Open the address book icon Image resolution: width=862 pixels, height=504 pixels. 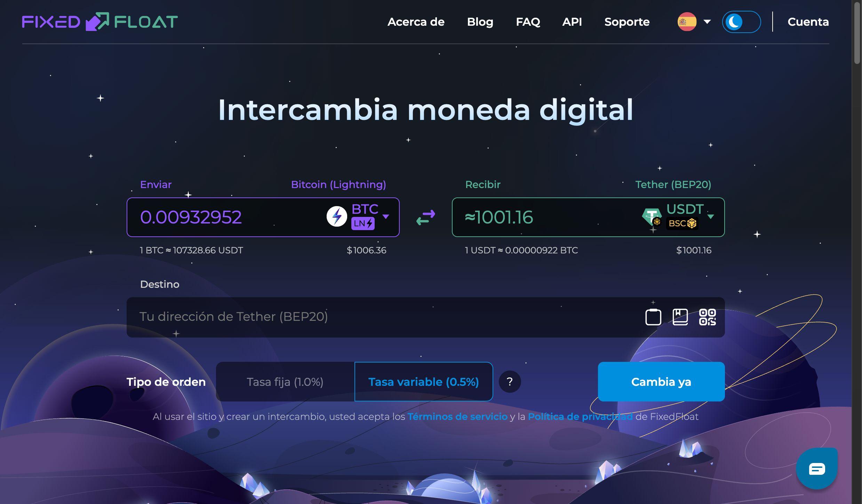680,317
